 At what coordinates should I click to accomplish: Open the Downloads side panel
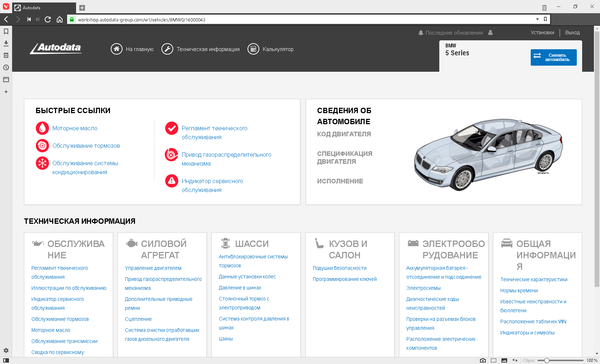click(x=6, y=43)
